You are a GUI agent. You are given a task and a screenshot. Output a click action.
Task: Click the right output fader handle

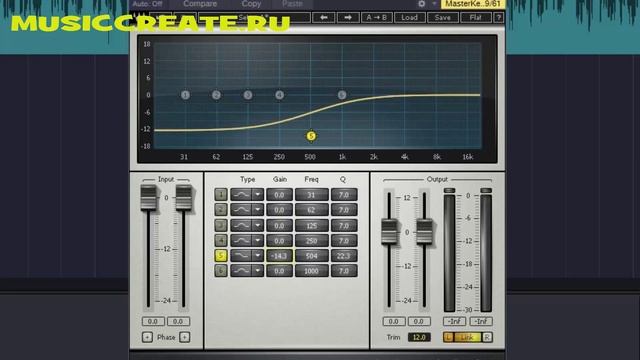point(424,232)
